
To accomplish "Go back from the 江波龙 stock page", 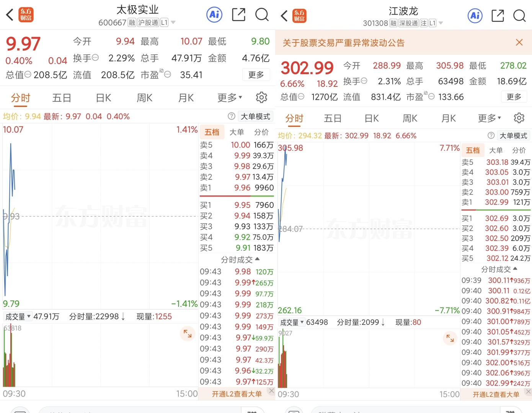I will pos(284,16).
